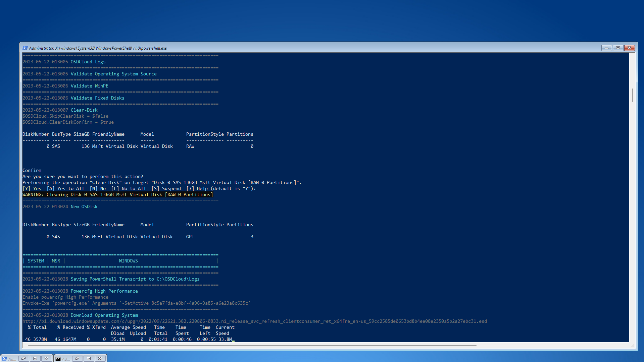Click the yellow WARNING Cleaning Disk line

[117, 195]
